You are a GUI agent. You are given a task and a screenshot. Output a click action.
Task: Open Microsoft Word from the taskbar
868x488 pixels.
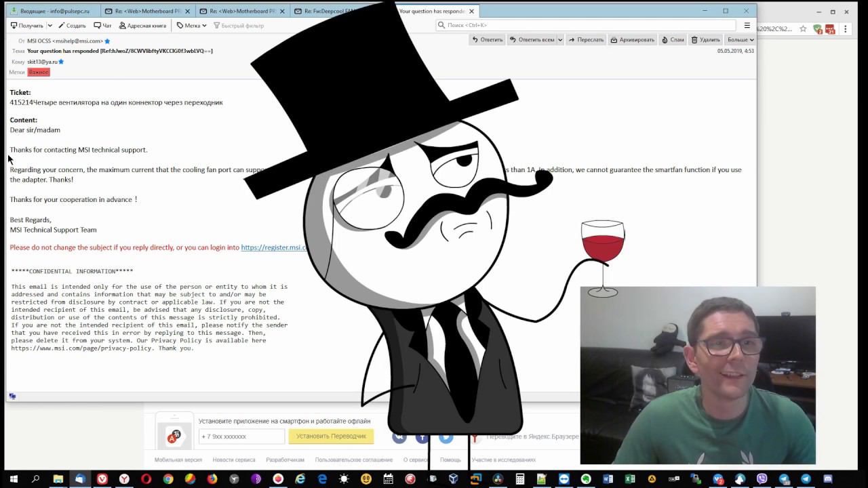(x=608, y=479)
